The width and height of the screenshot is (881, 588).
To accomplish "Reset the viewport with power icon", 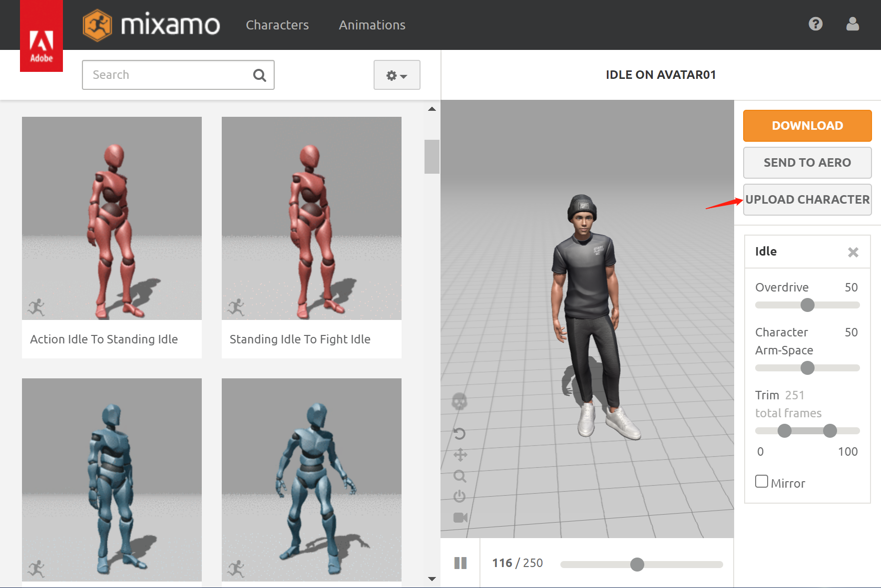I will click(459, 497).
